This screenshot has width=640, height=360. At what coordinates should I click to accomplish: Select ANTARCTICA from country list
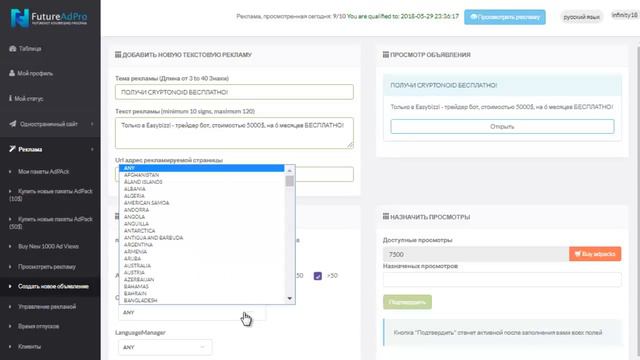pyautogui.click(x=202, y=231)
